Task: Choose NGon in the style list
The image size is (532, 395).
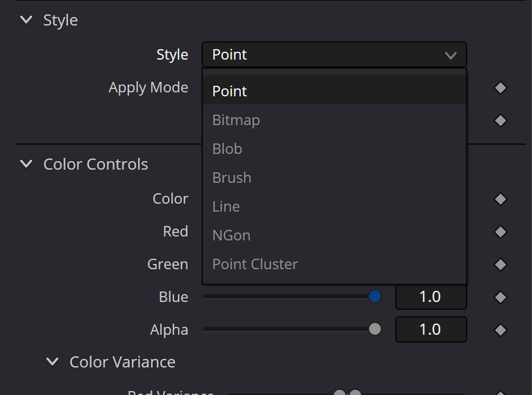Action: point(334,235)
